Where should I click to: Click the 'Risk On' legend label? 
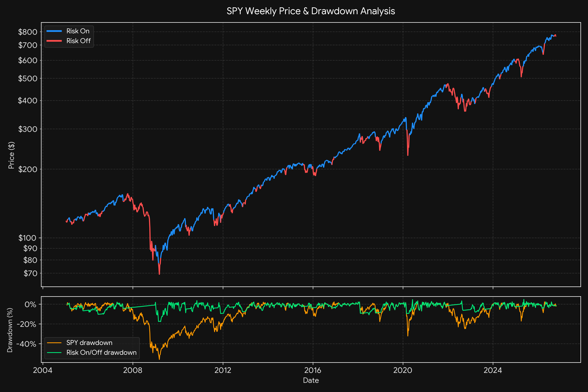point(78,31)
